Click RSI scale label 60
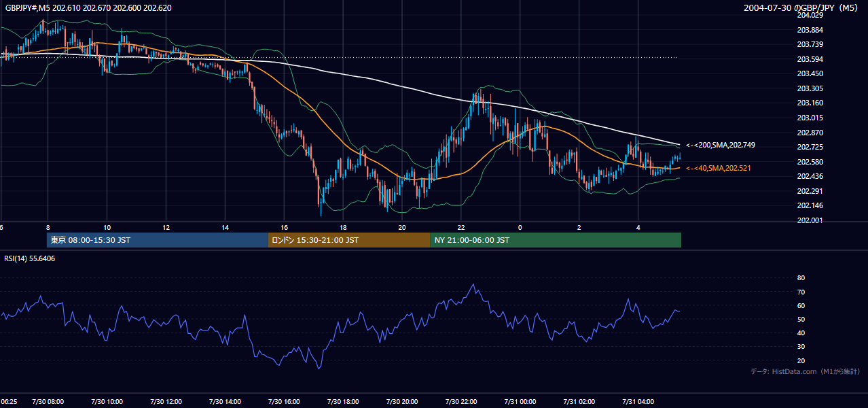This screenshot has width=868, height=408. (x=801, y=305)
